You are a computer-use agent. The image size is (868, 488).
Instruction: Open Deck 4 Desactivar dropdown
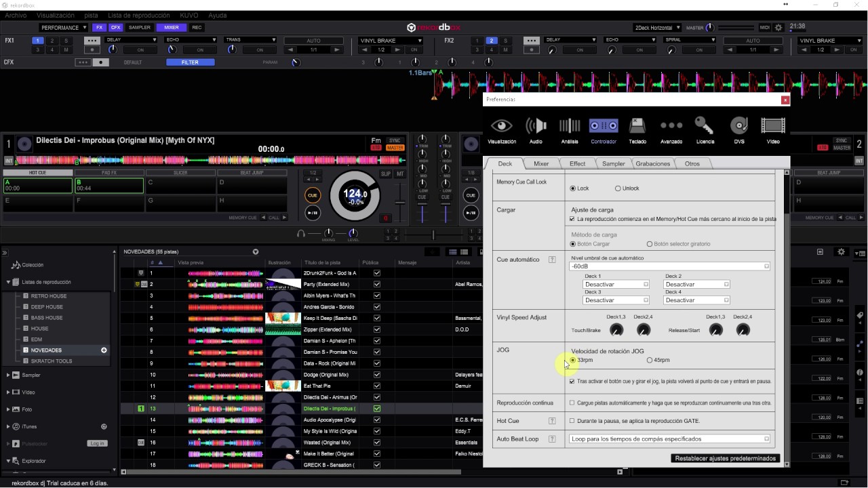coord(696,300)
